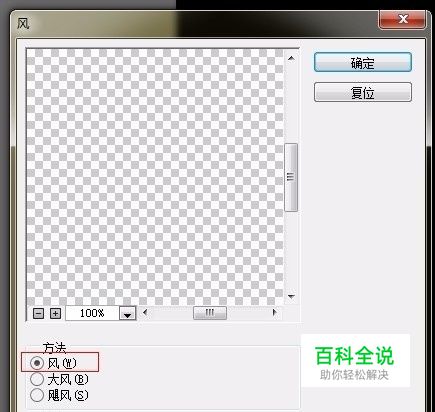Click preview scroll down arrow
The width and height of the screenshot is (435, 412).
pos(291,296)
